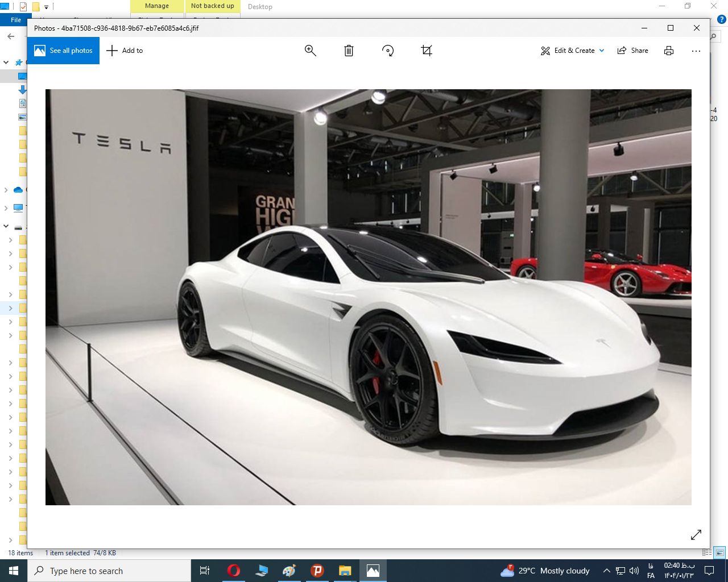
Task: Click the zoom magnifier icon
Action: tap(310, 51)
